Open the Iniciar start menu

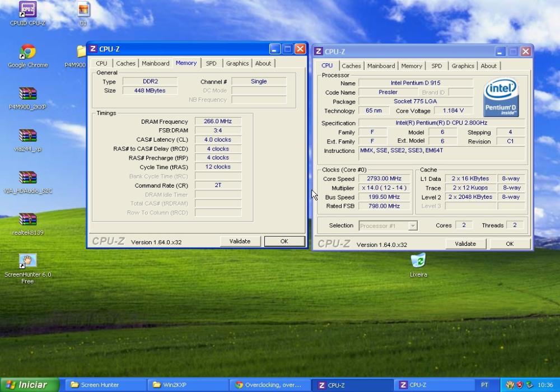coord(29,385)
